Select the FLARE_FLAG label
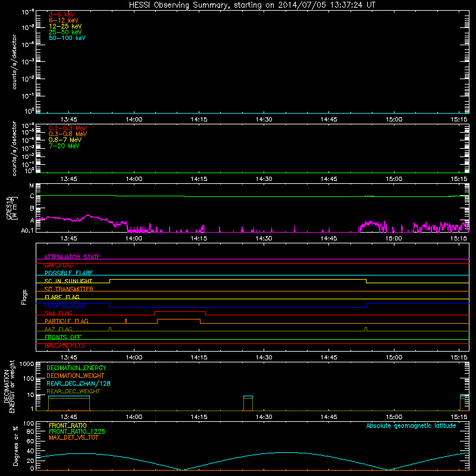Viewport: 476px width, 476px height. (x=62, y=297)
